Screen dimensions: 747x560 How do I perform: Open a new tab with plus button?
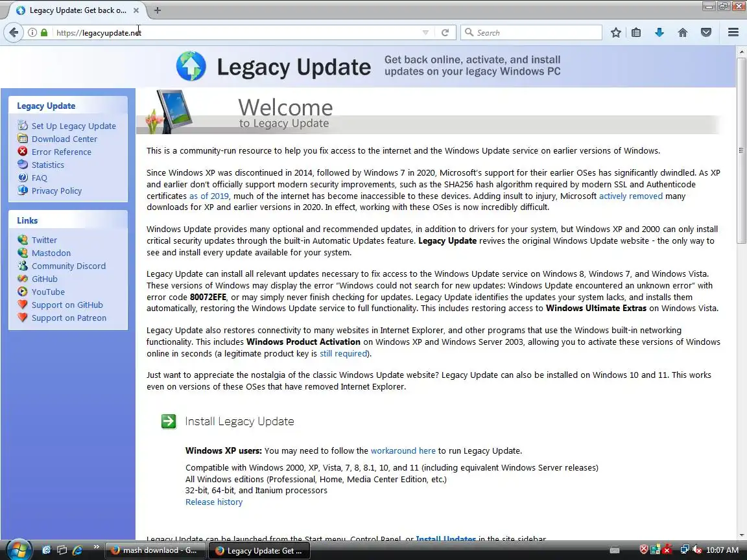pyautogui.click(x=157, y=10)
